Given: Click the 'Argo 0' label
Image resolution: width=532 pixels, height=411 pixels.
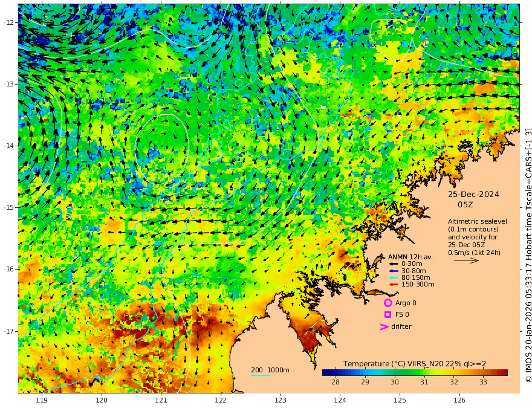Looking at the screenshot, I should [x=406, y=303].
